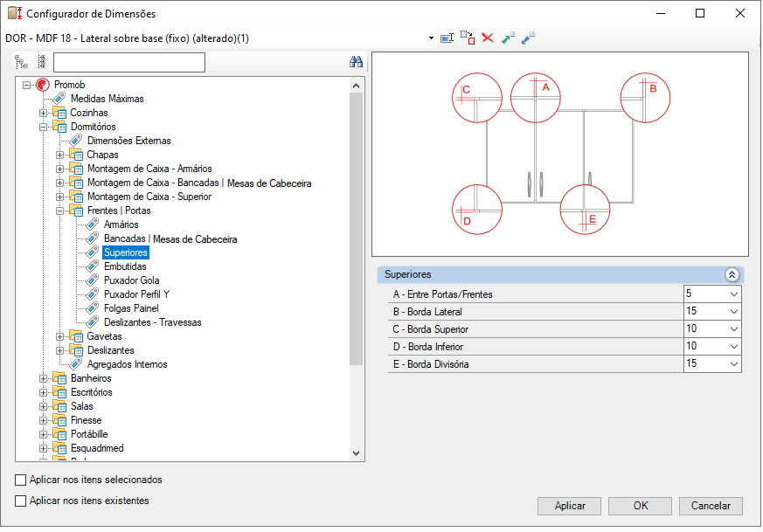Click the green export arrow icon
This screenshot has width=763, height=532.
(x=508, y=38)
